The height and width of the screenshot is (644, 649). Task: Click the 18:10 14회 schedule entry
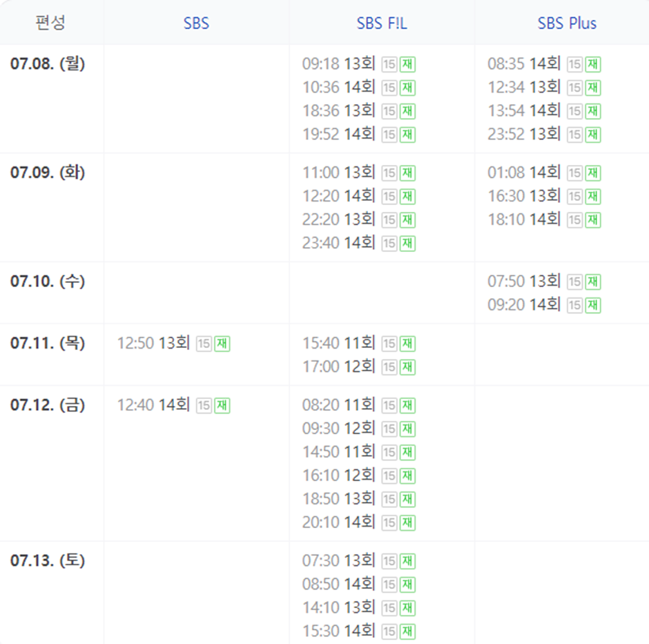(524, 219)
